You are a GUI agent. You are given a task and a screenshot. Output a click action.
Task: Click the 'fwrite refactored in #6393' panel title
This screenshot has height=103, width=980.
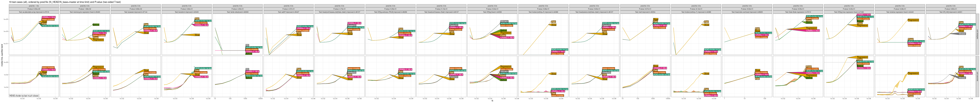point(238,12)
